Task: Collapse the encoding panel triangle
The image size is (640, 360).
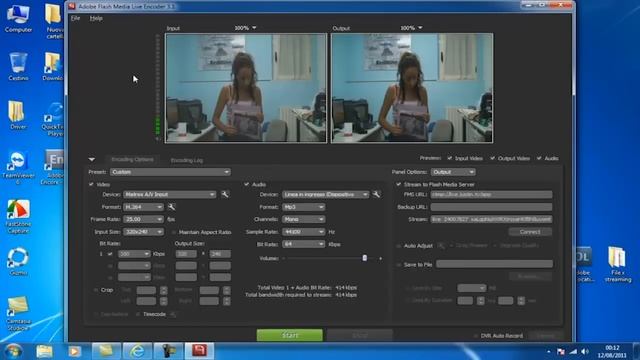Action: tap(92, 159)
